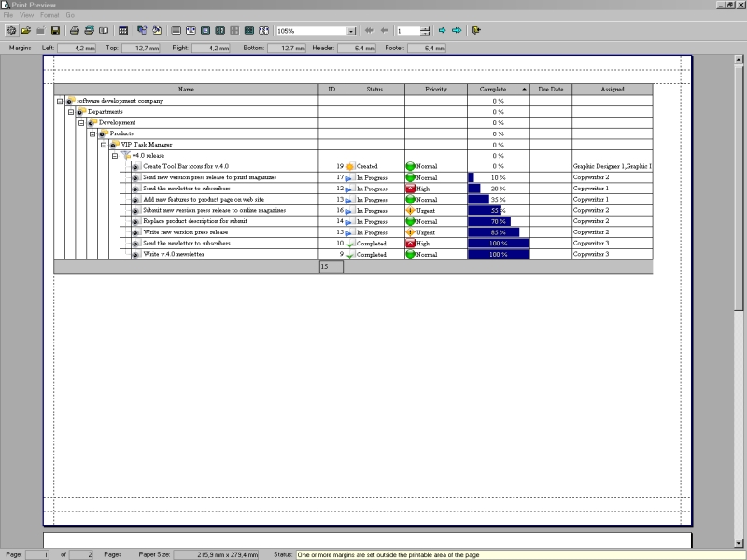Click the greyed-out Unload report icon
747x560 pixels.
(40, 31)
